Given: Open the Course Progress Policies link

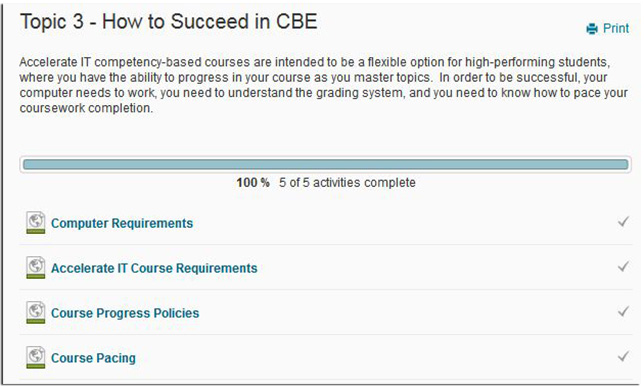Looking at the screenshot, I should pos(125,313).
